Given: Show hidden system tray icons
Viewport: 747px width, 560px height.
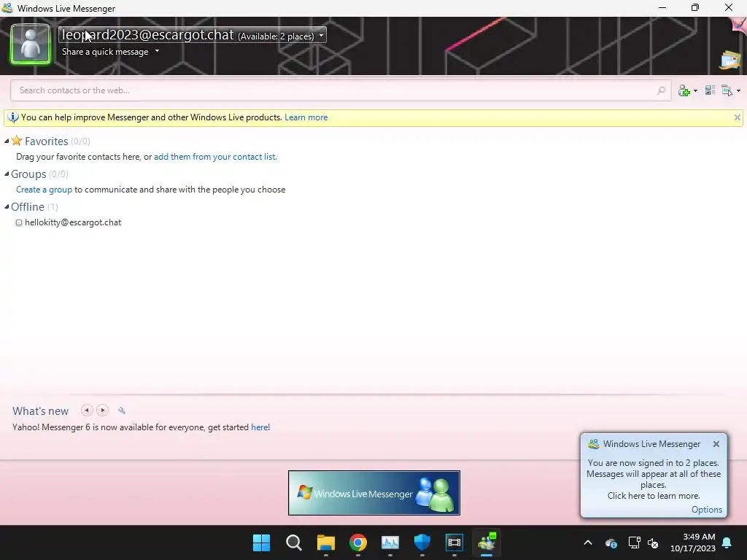Looking at the screenshot, I should (x=588, y=542).
